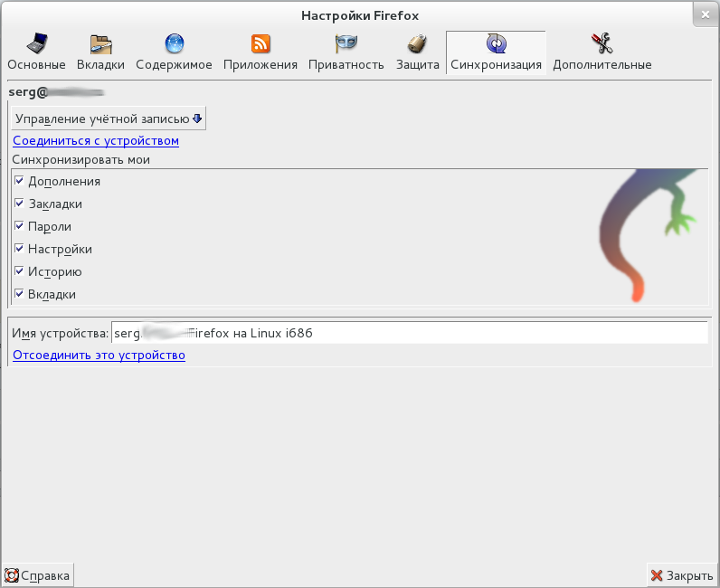720x588 pixels.
Task: Close the Настройки Firefox window
Action: pyautogui.click(x=706, y=14)
